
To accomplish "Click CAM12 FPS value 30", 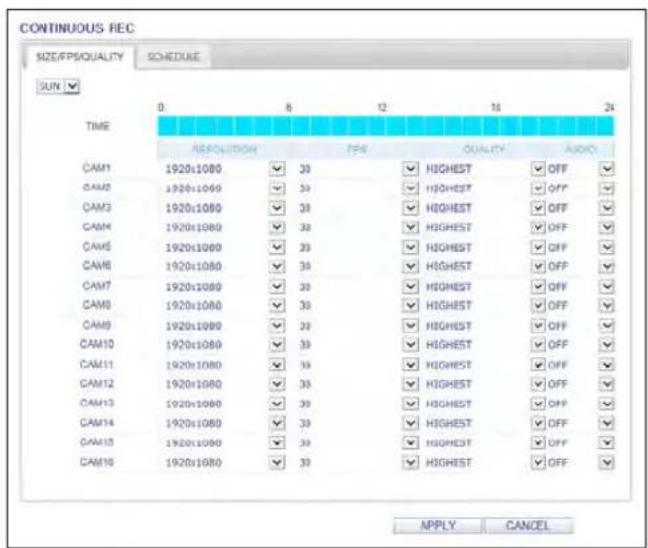I will point(305,384).
